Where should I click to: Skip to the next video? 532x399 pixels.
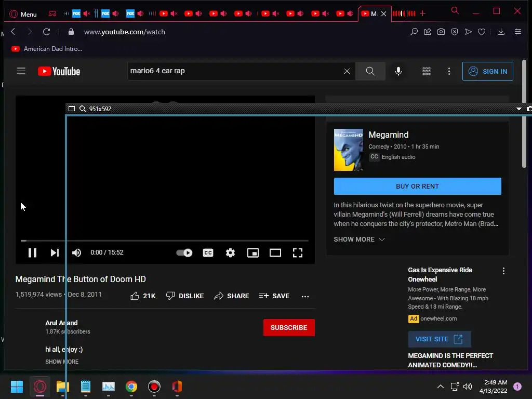55,252
